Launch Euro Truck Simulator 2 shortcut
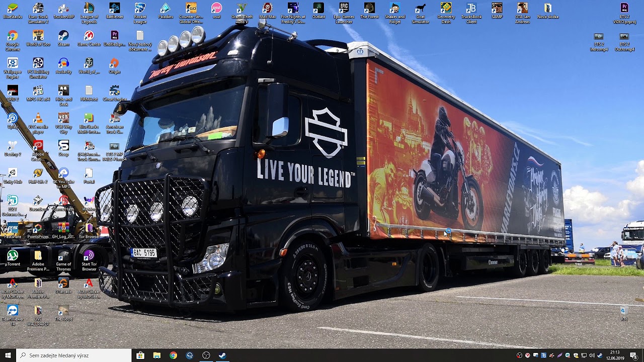The width and height of the screenshot is (644, 362). 38,13
